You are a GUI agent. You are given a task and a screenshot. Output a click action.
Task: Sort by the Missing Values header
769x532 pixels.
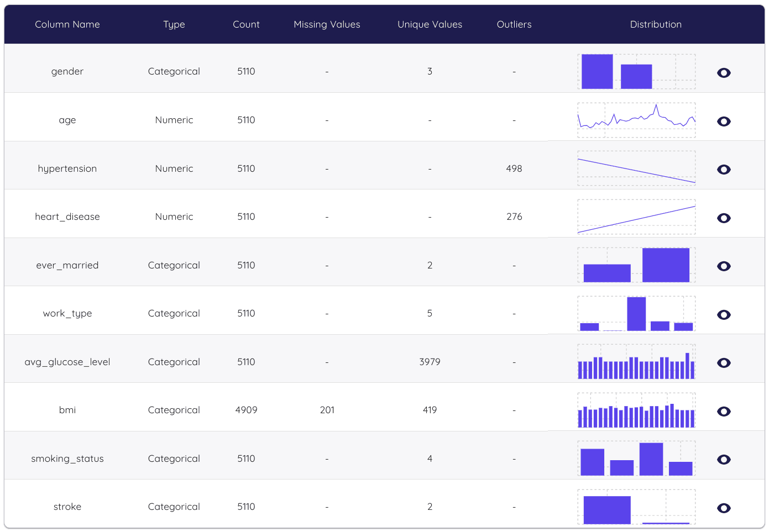coord(327,24)
